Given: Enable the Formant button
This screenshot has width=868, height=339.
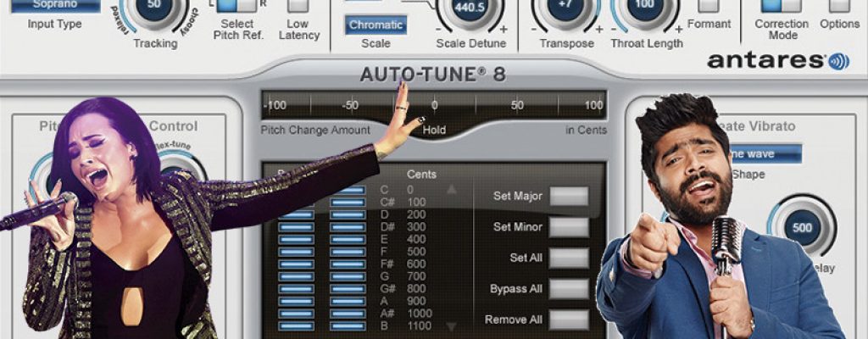Looking at the screenshot, I should pos(708,6).
